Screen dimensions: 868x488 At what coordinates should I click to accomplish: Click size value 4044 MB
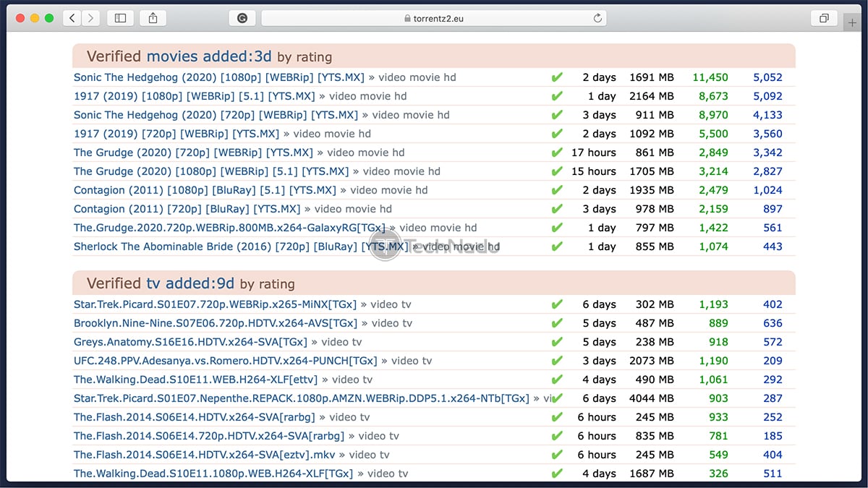point(651,398)
